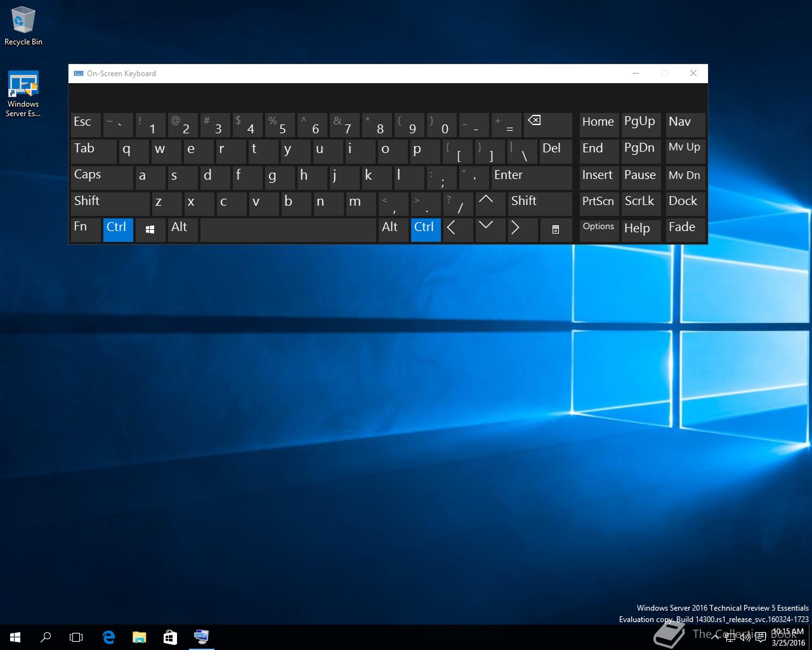Screen dimensions: 812x650
Task: Click the taskbar clock showing 3/25/2016
Action: 788,637
